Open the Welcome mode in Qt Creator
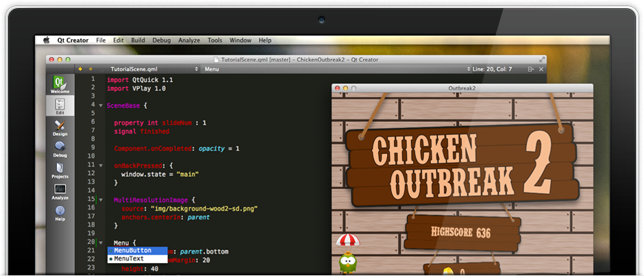This screenshot has width=644, height=276. pos(60,85)
